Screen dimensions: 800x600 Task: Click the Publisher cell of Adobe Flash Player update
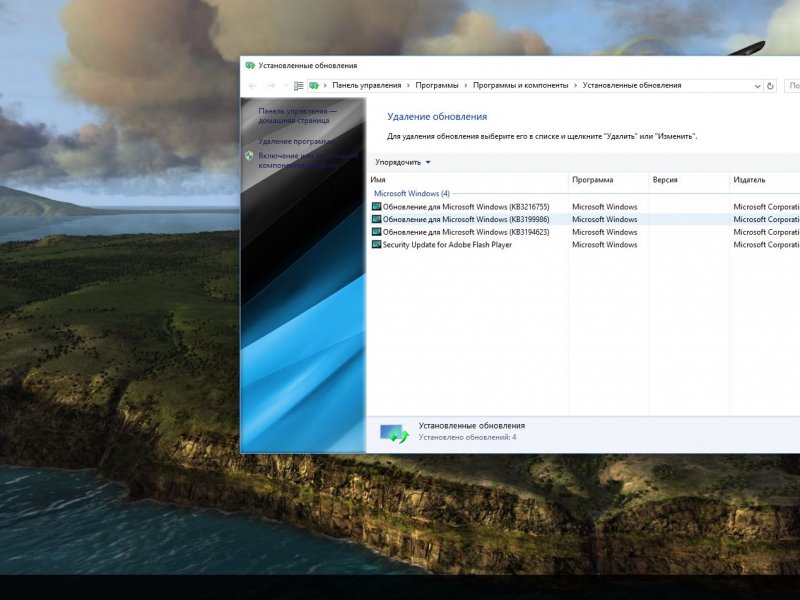(x=766, y=245)
